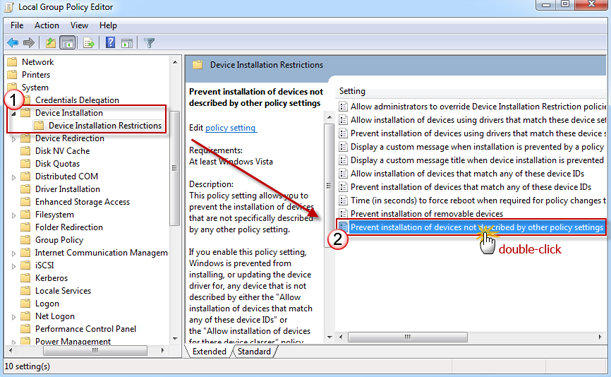Click the '10 setting(s)' status bar text

tap(27, 366)
